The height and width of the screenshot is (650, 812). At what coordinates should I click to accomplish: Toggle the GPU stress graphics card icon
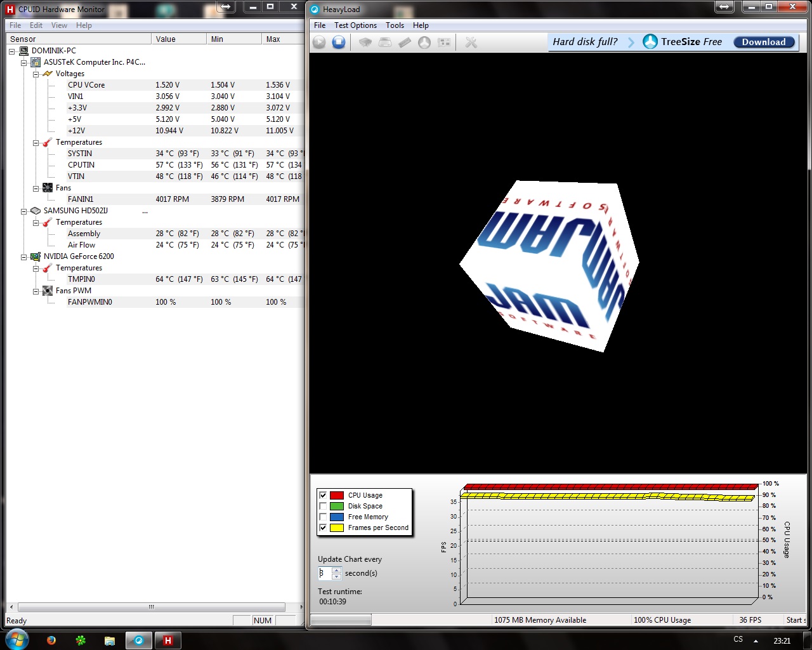tap(444, 43)
